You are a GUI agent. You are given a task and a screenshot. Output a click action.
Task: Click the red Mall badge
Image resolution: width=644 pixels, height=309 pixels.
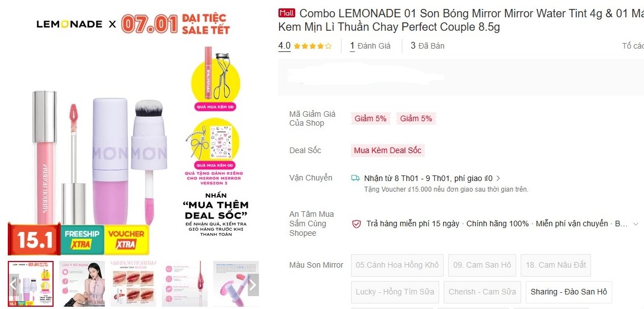286,13
